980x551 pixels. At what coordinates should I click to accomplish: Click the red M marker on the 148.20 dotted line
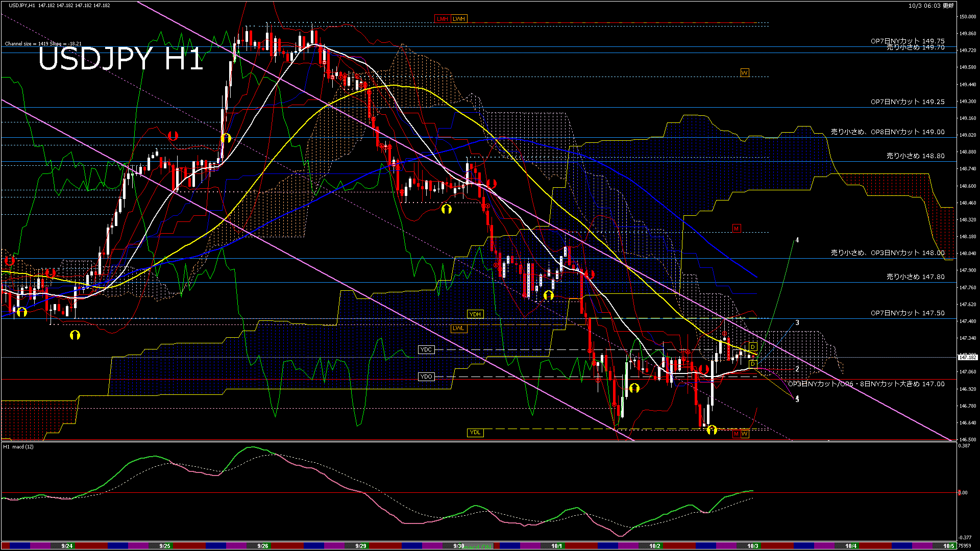pos(736,229)
